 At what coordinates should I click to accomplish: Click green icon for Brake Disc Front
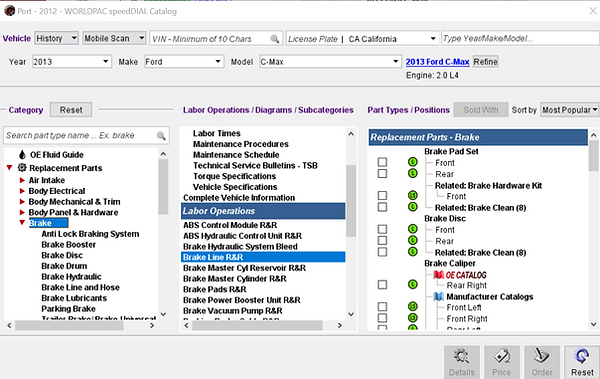412,229
